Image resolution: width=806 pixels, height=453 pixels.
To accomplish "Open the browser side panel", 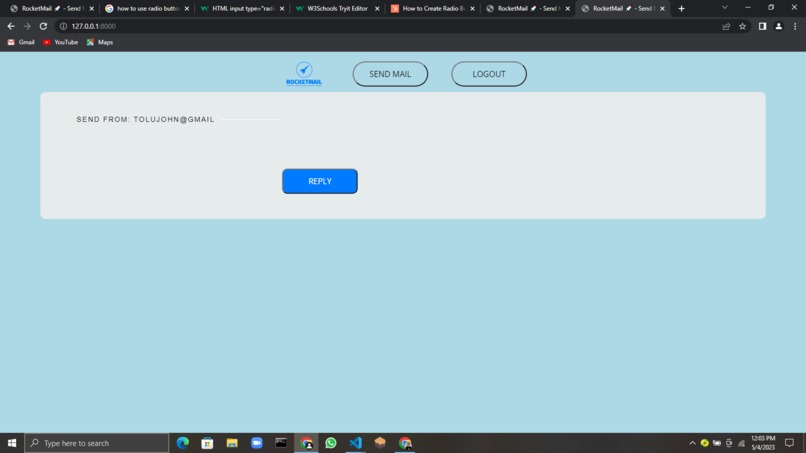I will [x=762, y=26].
